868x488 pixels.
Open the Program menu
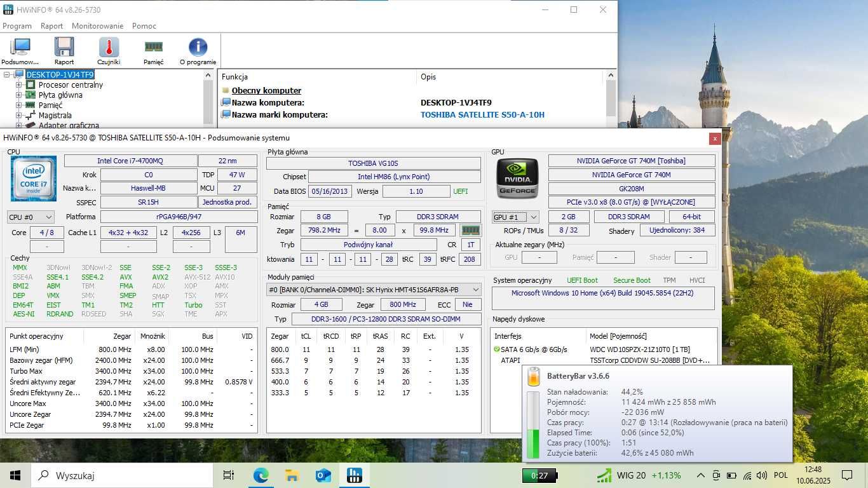pos(17,26)
